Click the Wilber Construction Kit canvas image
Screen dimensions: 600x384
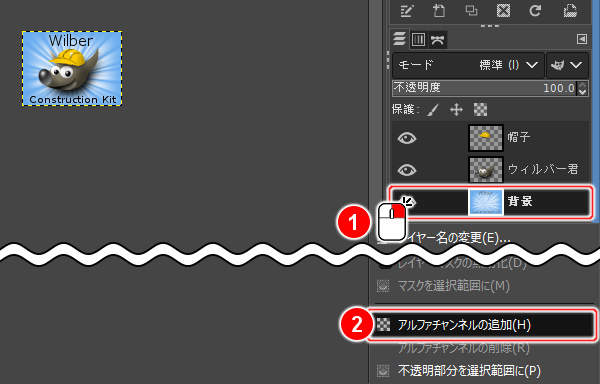[x=72, y=68]
